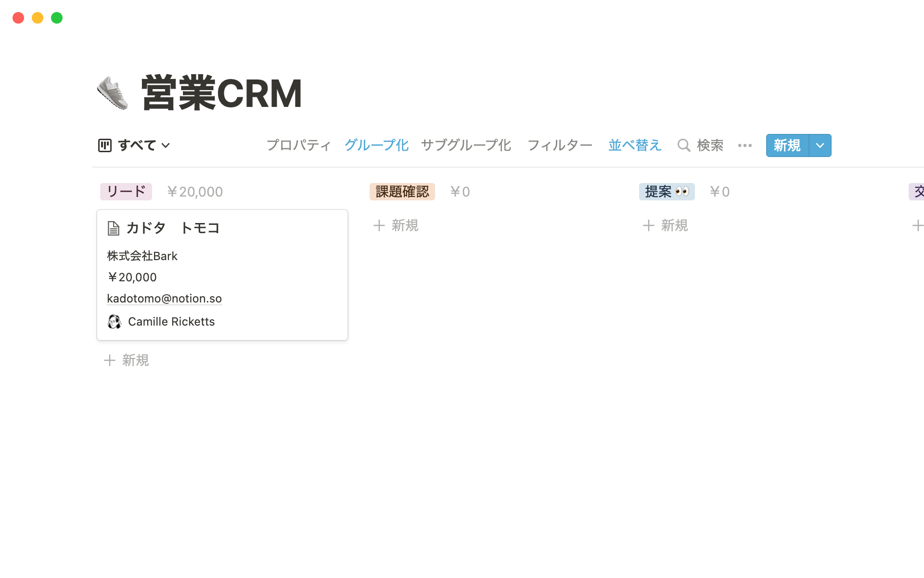Add new card under リード column

point(127,360)
